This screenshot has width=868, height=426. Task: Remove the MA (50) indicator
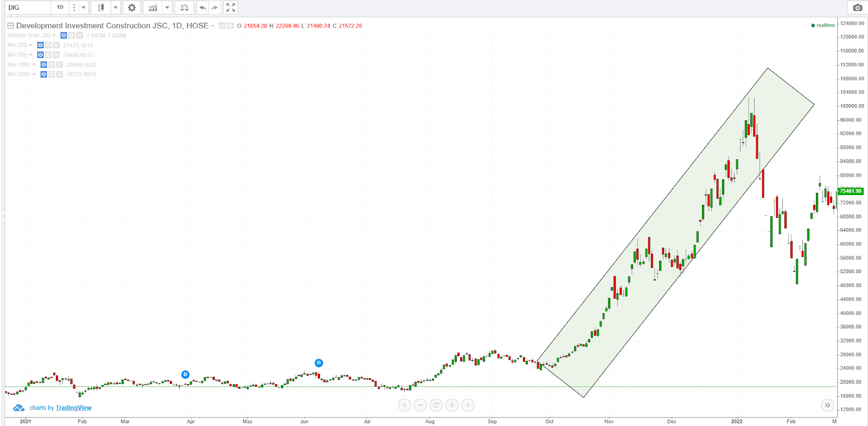pos(56,55)
